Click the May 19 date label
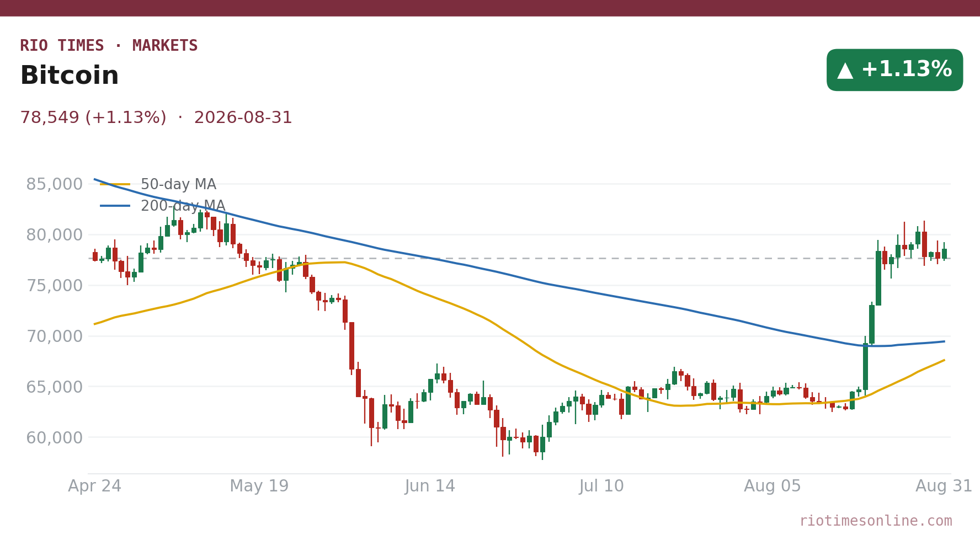Viewport: 980px width, 551px height. coord(259,486)
